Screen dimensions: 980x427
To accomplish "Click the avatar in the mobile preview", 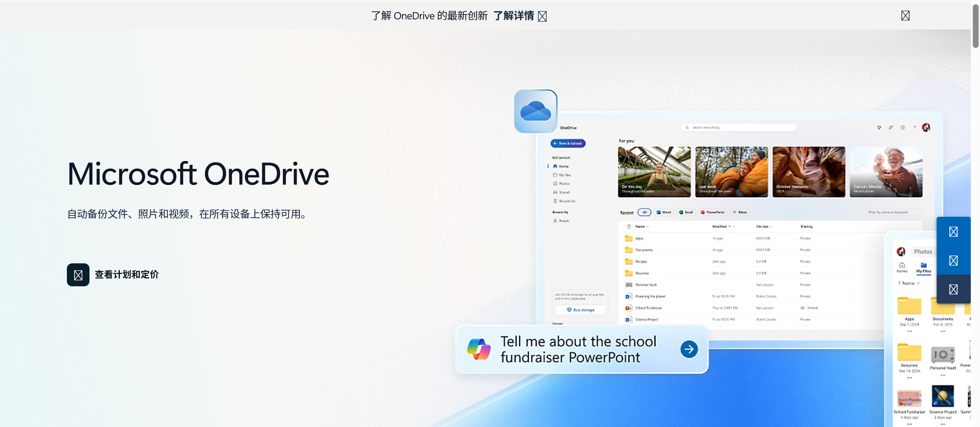I will coord(901,252).
